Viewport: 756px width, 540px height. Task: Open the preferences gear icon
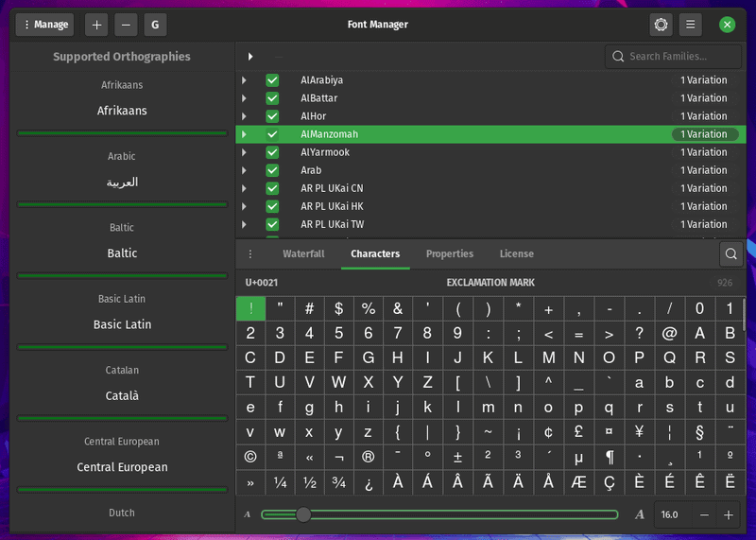(x=661, y=25)
